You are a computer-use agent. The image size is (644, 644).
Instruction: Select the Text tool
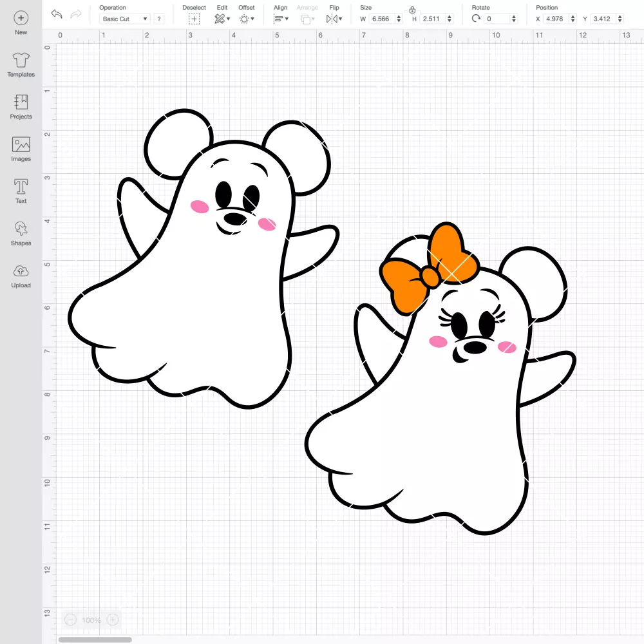click(x=21, y=191)
